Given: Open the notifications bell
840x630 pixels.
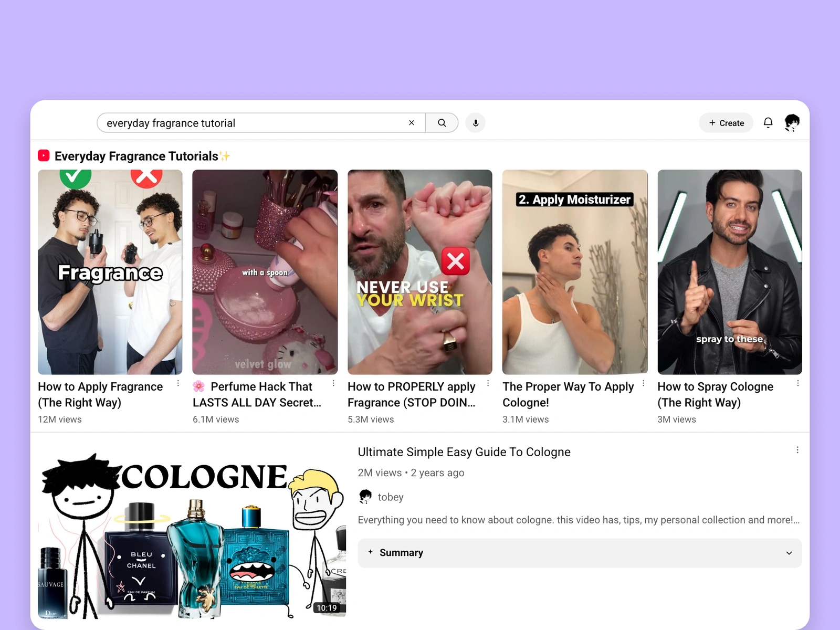Looking at the screenshot, I should [768, 123].
